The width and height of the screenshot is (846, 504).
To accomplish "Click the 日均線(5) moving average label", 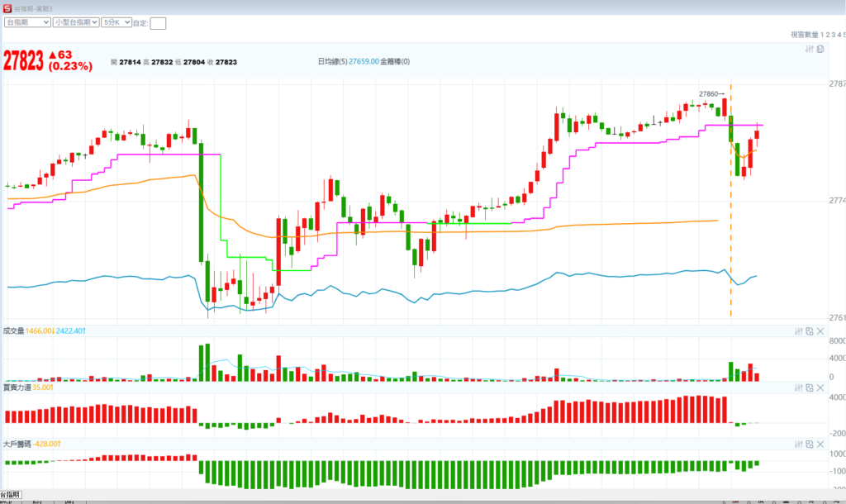I will 331,62.
